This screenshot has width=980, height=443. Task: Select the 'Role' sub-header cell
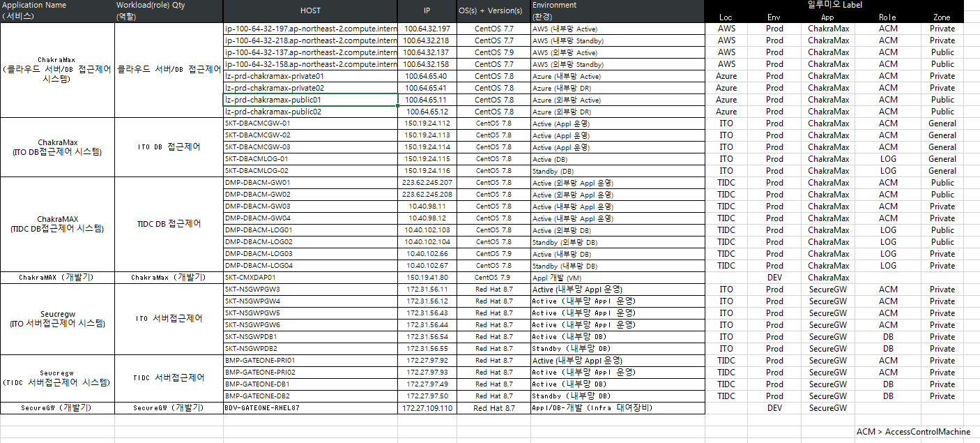point(887,17)
